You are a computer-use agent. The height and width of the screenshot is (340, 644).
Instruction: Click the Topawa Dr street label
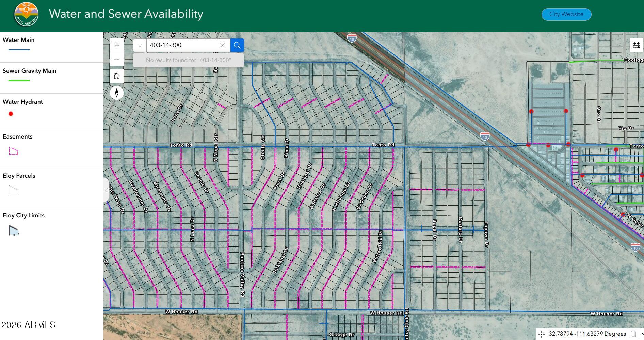[x=486, y=234]
